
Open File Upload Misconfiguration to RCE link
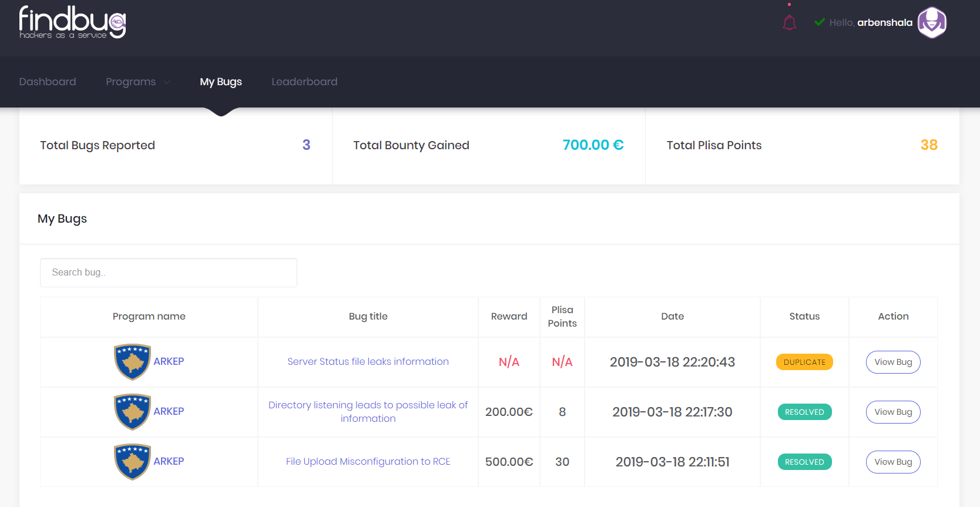coord(368,462)
